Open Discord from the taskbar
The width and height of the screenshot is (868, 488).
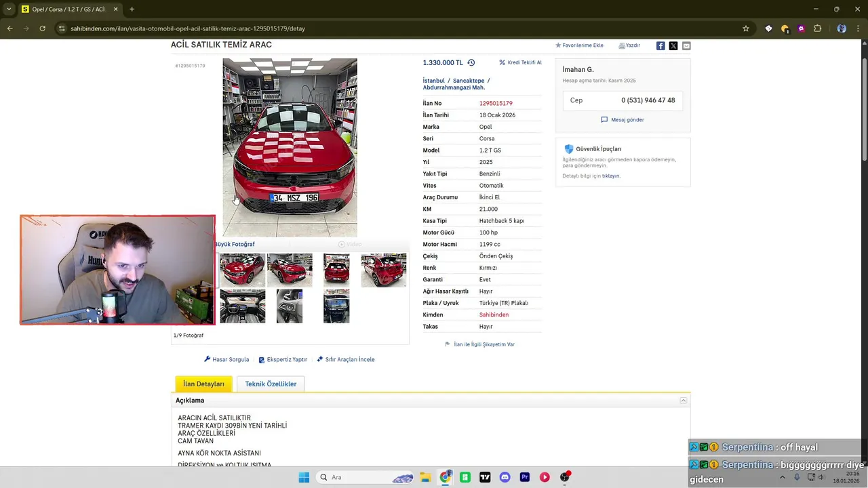[505, 477]
